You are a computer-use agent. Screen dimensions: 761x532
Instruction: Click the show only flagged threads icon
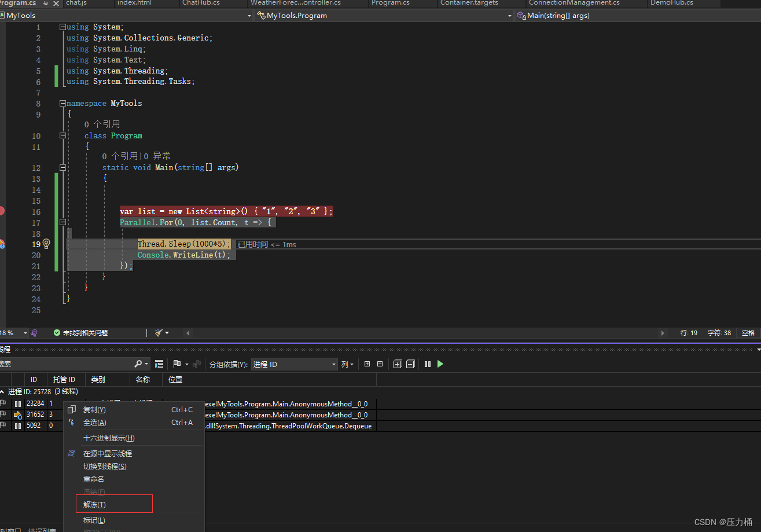[197, 364]
